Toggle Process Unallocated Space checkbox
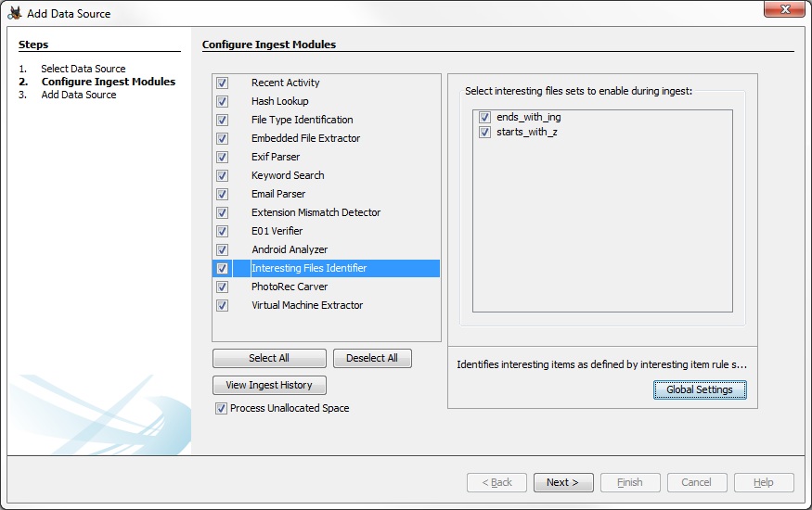This screenshot has width=812, height=510. tap(221, 409)
